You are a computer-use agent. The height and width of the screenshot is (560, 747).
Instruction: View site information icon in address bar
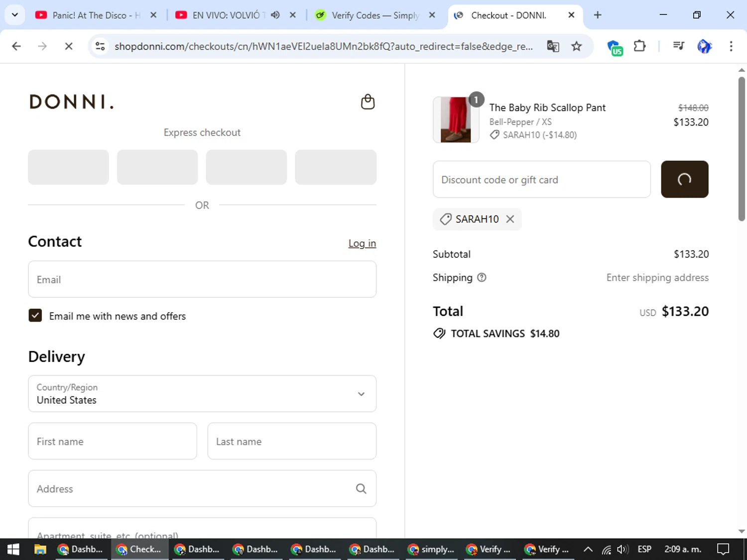click(x=100, y=46)
